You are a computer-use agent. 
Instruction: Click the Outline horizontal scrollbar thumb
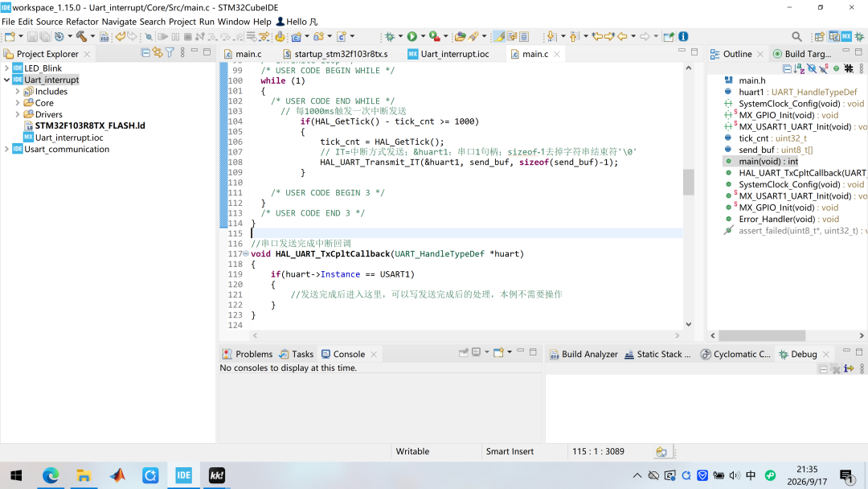coord(762,335)
